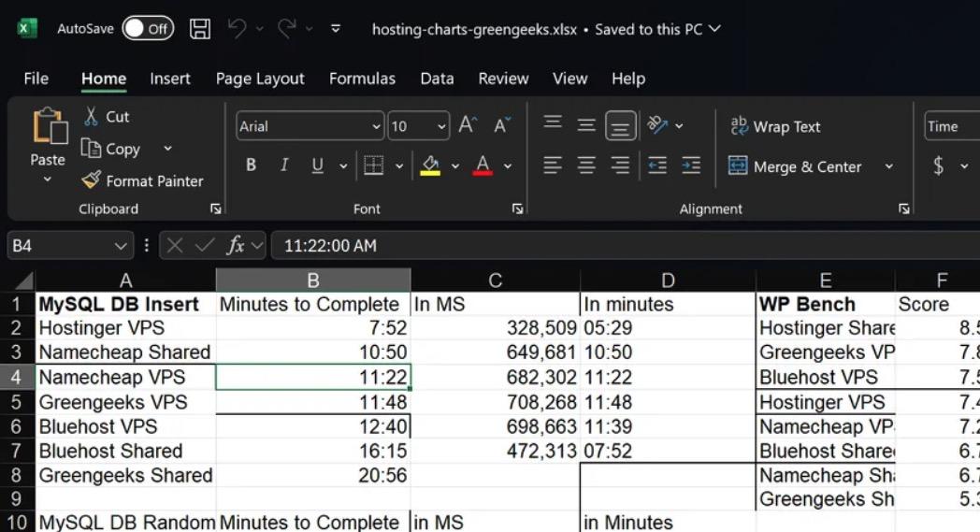The image size is (980, 532).
Task: Select row 7 header
Action: pos(16,451)
